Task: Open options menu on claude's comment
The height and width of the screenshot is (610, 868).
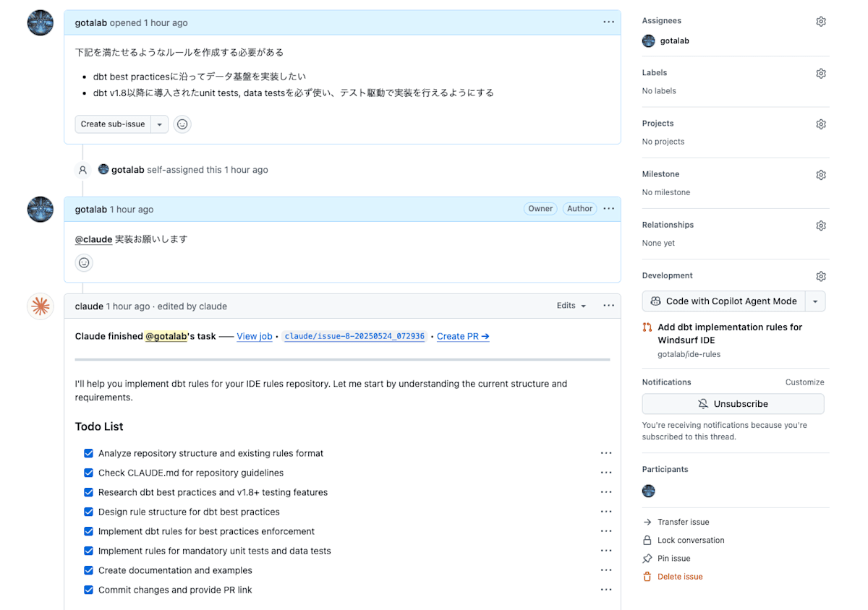Action: (608, 306)
